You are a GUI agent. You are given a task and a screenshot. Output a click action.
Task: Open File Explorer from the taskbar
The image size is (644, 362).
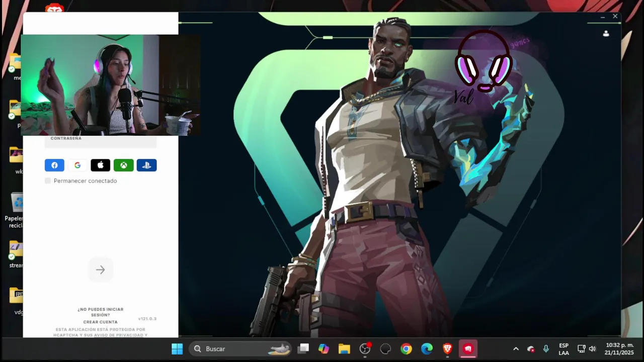tap(344, 349)
